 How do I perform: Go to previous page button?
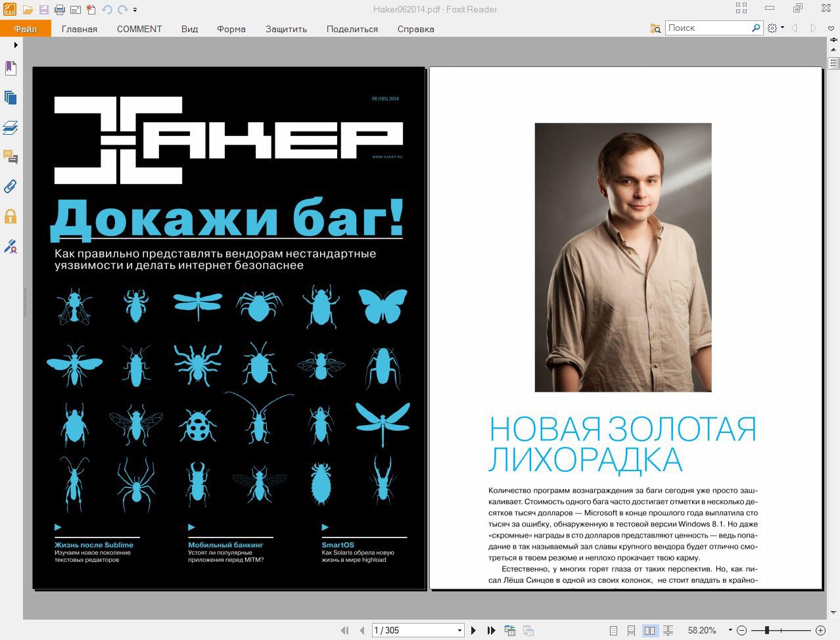point(362,630)
